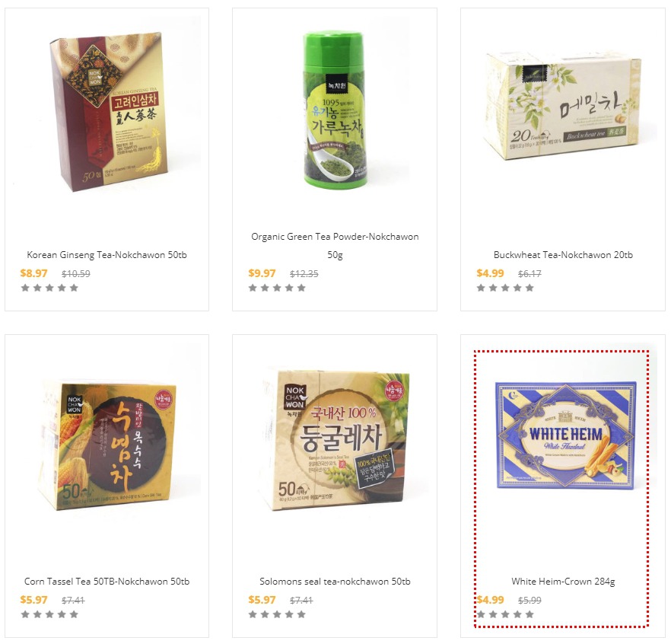This screenshot has width=671, height=644.
Task: Click the star rating under Corn Tassel Tea
Action: [x=49, y=614]
